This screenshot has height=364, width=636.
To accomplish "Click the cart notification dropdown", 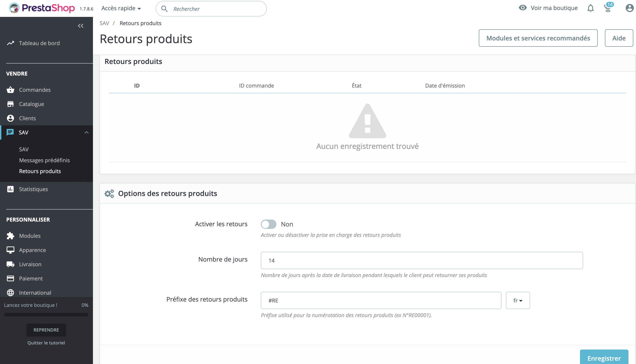I will 608,8.
